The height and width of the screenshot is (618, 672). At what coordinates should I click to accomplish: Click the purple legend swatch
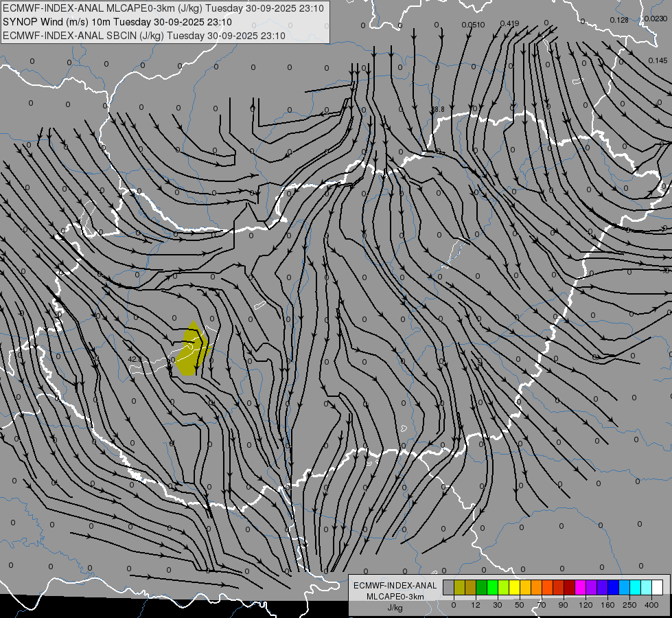pyautogui.click(x=592, y=587)
